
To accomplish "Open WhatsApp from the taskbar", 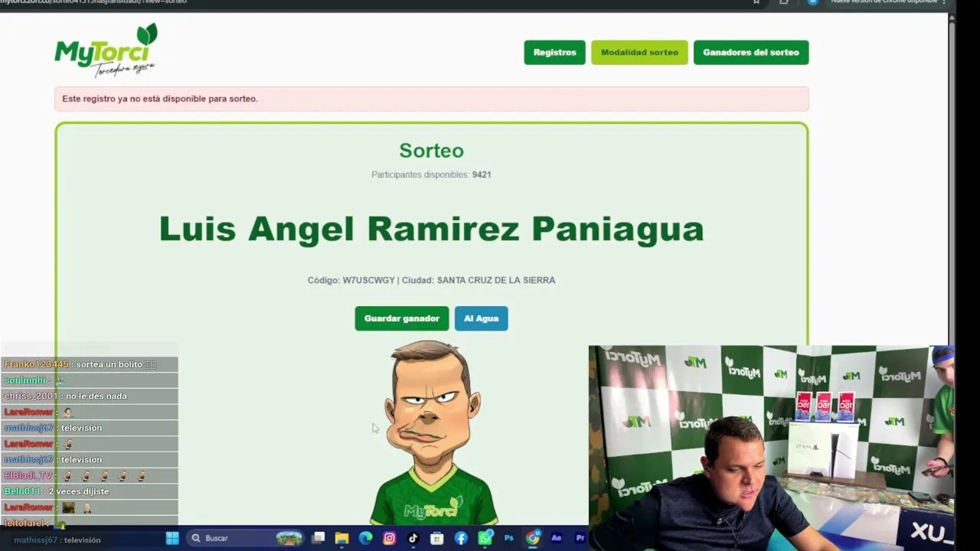I will tap(485, 538).
